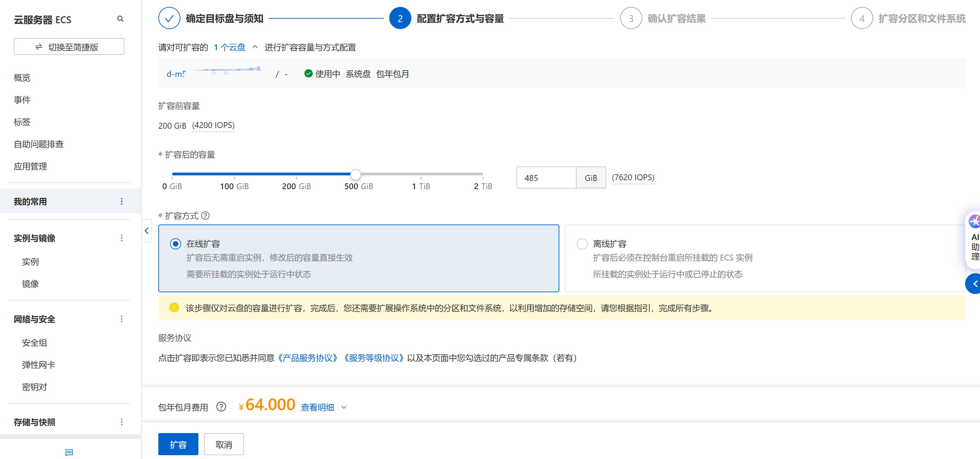Click the capacity slider handle

click(355, 174)
